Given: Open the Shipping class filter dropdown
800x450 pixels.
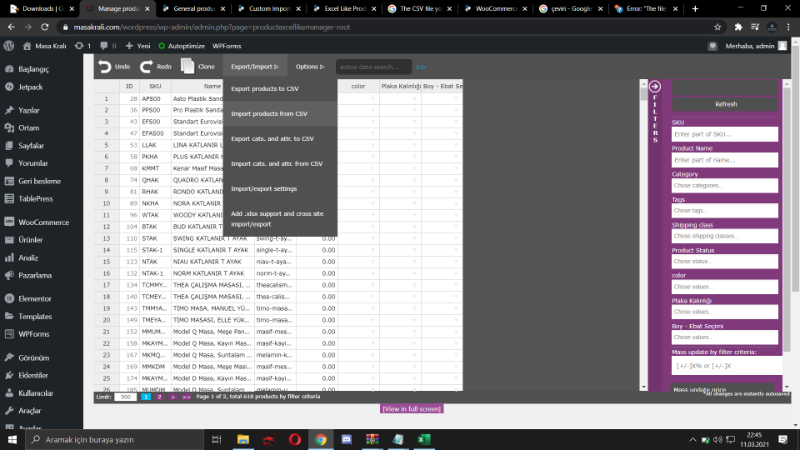Looking at the screenshot, I should 724,236.
